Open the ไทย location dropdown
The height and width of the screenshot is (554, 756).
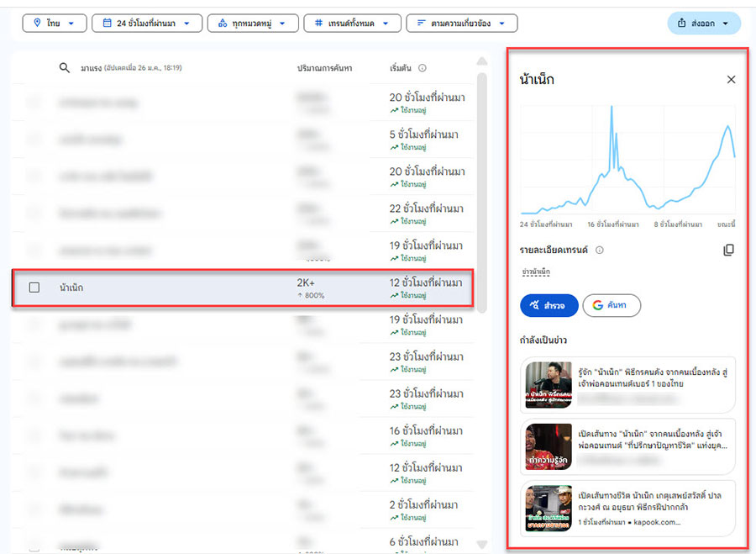click(x=55, y=23)
